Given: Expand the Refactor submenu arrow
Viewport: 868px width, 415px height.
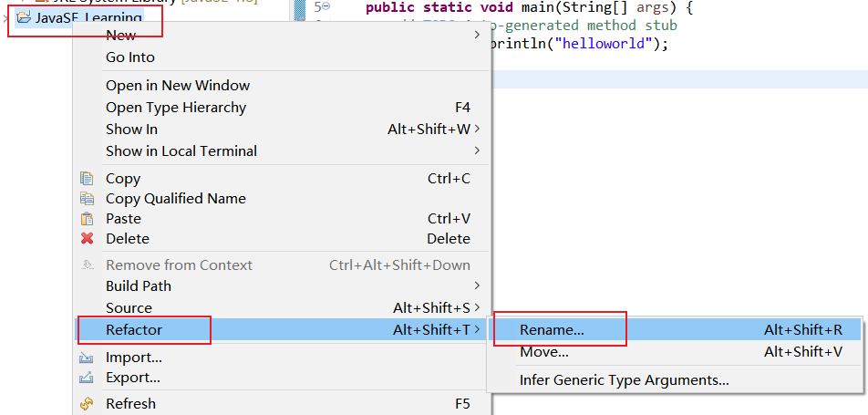Looking at the screenshot, I should click(x=477, y=329).
